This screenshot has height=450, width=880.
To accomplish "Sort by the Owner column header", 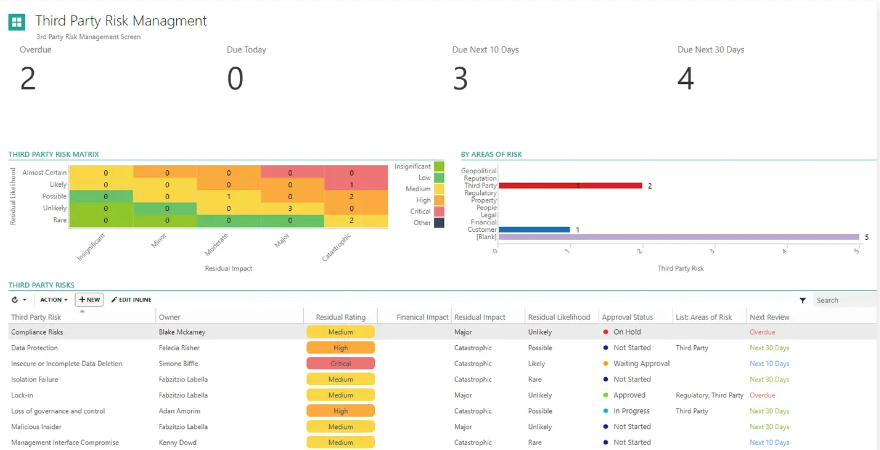I will 169,317.
